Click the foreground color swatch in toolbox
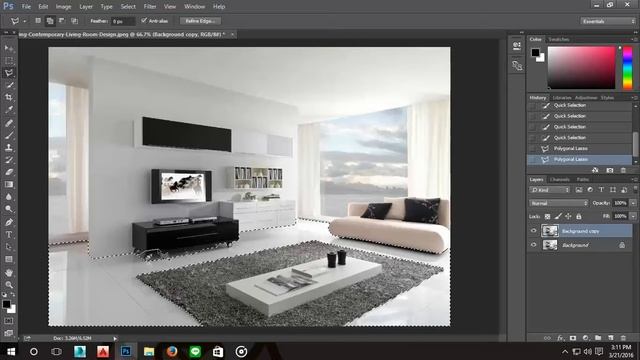 tap(6, 304)
